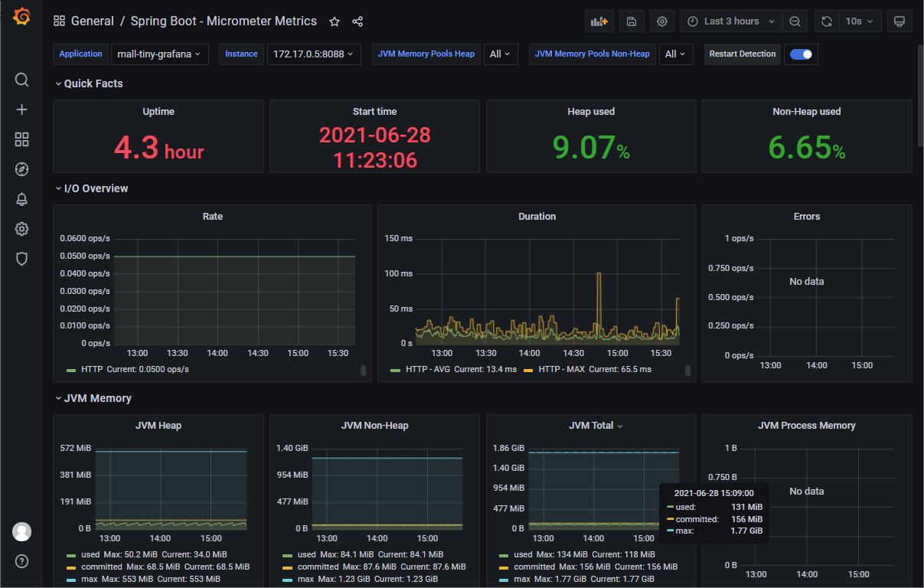Open the Start time panel title
924x588 pixels.
coord(375,112)
